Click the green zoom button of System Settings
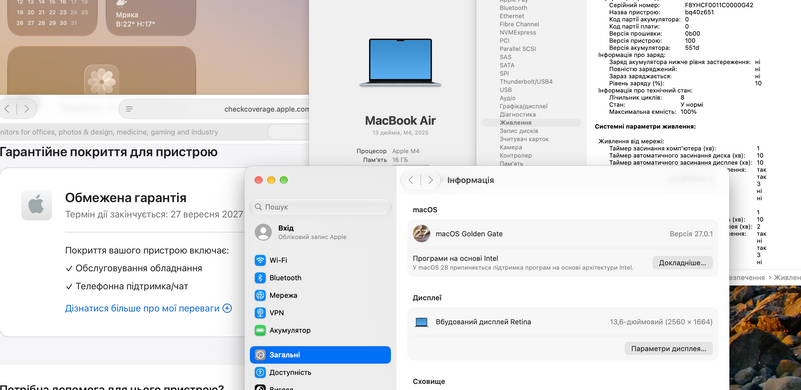801x390 pixels. click(284, 180)
